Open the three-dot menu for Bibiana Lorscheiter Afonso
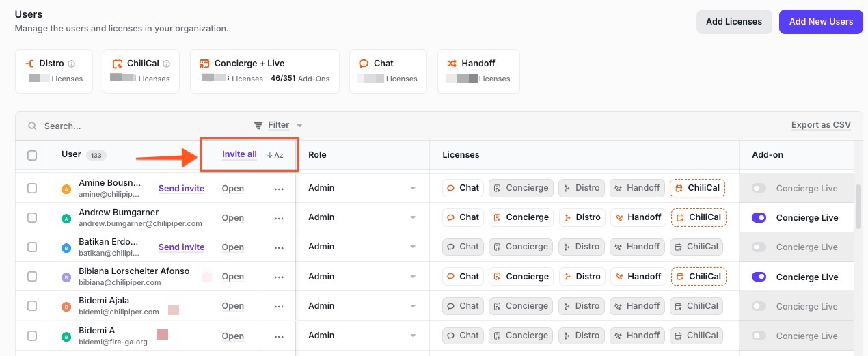Screen dimensions: 868x356 coord(279,277)
